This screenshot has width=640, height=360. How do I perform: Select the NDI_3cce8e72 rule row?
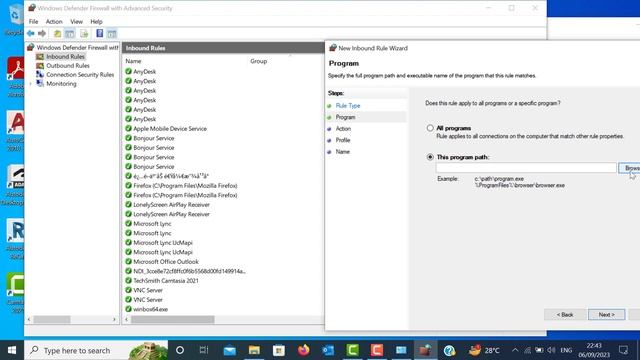[189, 271]
